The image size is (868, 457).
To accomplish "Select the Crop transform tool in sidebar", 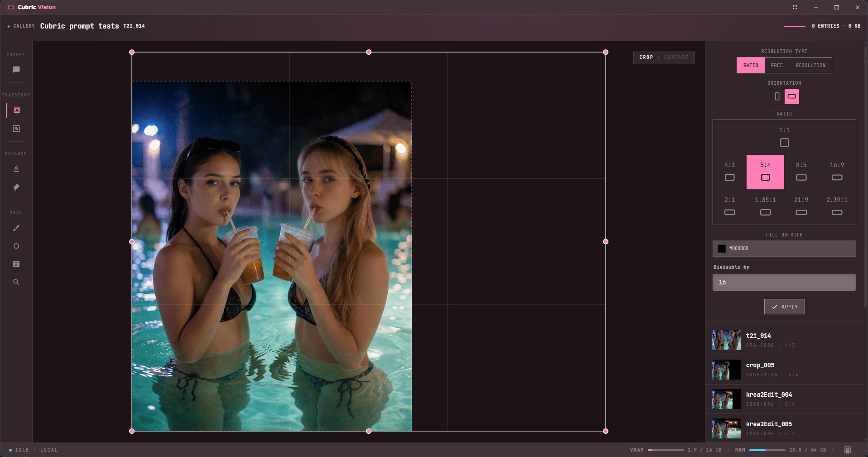I will [x=17, y=110].
